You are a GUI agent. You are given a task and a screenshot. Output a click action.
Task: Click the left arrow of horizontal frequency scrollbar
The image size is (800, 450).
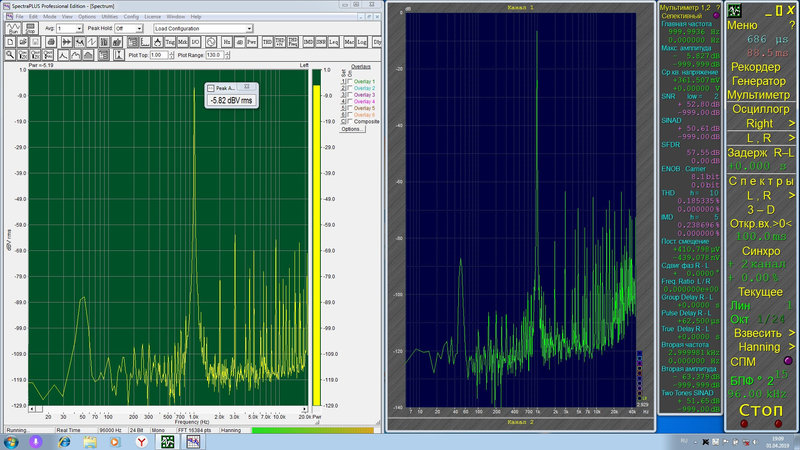[32, 409]
